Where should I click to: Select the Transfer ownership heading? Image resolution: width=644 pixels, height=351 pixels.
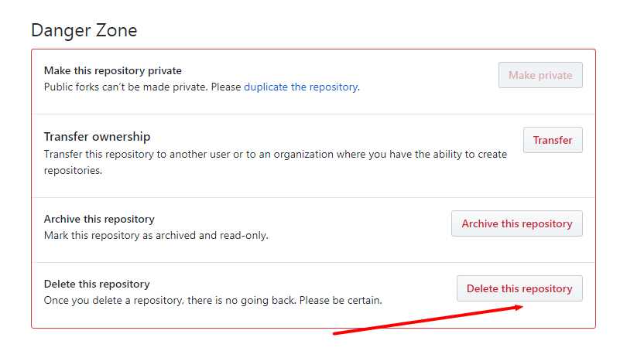click(x=97, y=137)
